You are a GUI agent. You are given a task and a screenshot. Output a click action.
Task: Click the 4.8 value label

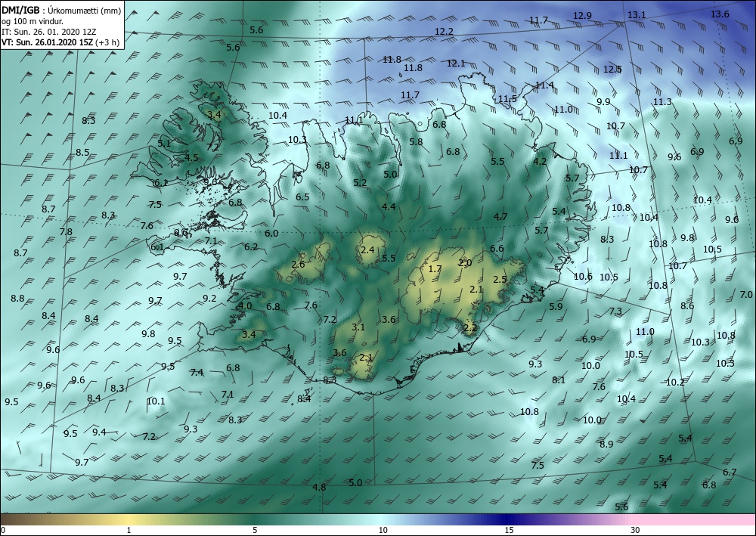[319, 487]
